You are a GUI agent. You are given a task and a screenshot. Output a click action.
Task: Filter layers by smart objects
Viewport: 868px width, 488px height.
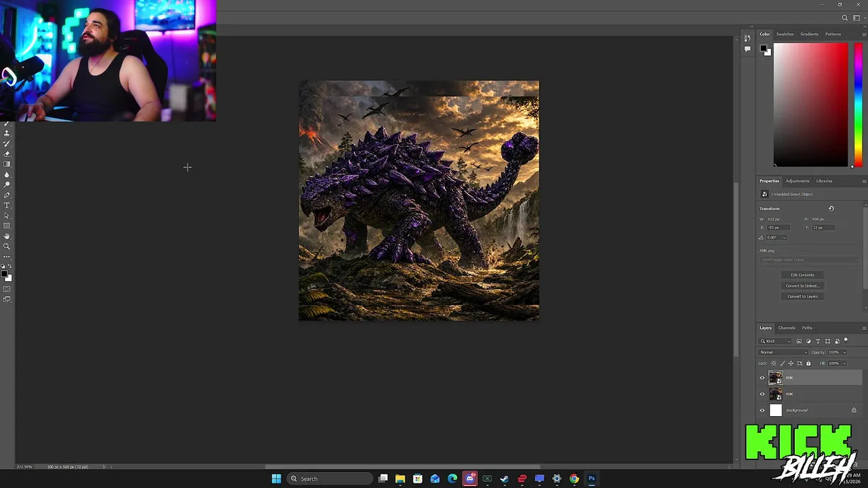tap(837, 342)
